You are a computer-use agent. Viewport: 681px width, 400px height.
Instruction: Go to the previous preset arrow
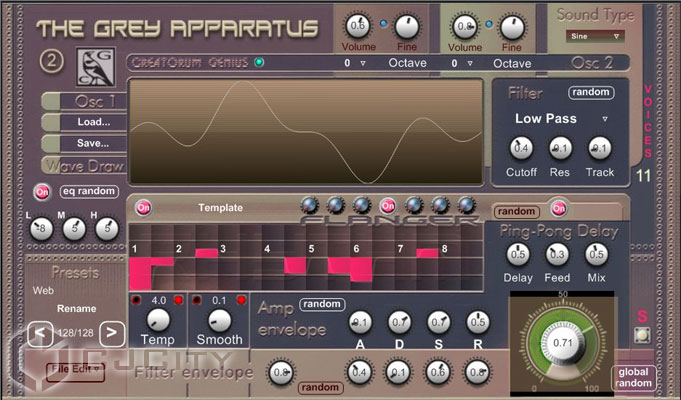tap(40, 334)
